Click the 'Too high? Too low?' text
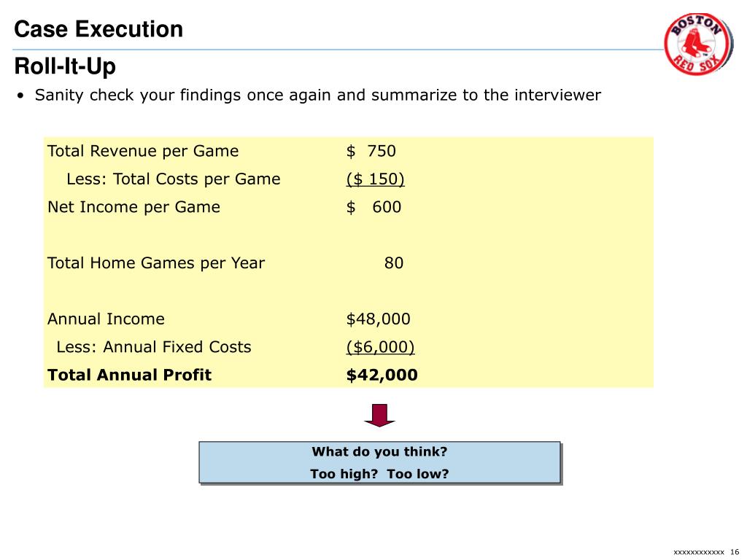Screen dimensions: 747x560 pos(379,474)
